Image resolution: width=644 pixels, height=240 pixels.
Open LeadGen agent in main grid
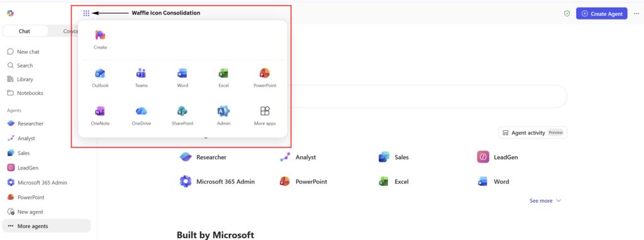[x=497, y=157]
